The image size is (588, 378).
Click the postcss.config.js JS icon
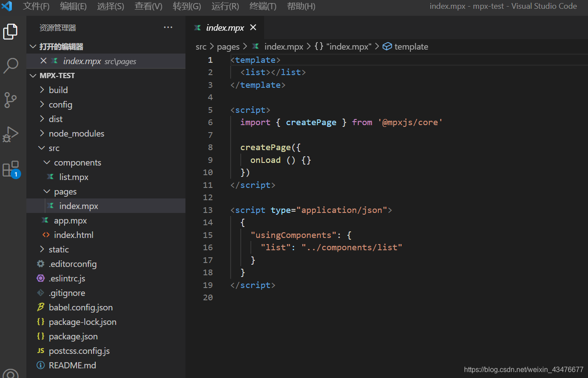(40, 351)
